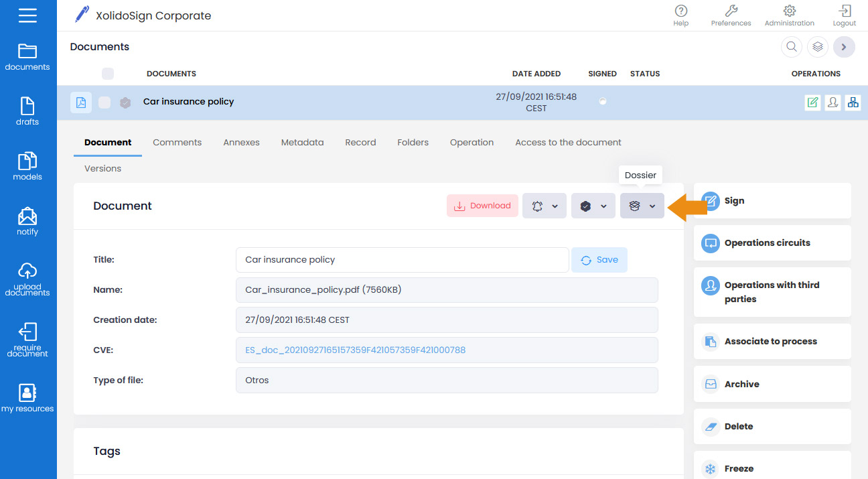Open the Versions tab

[x=102, y=168]
